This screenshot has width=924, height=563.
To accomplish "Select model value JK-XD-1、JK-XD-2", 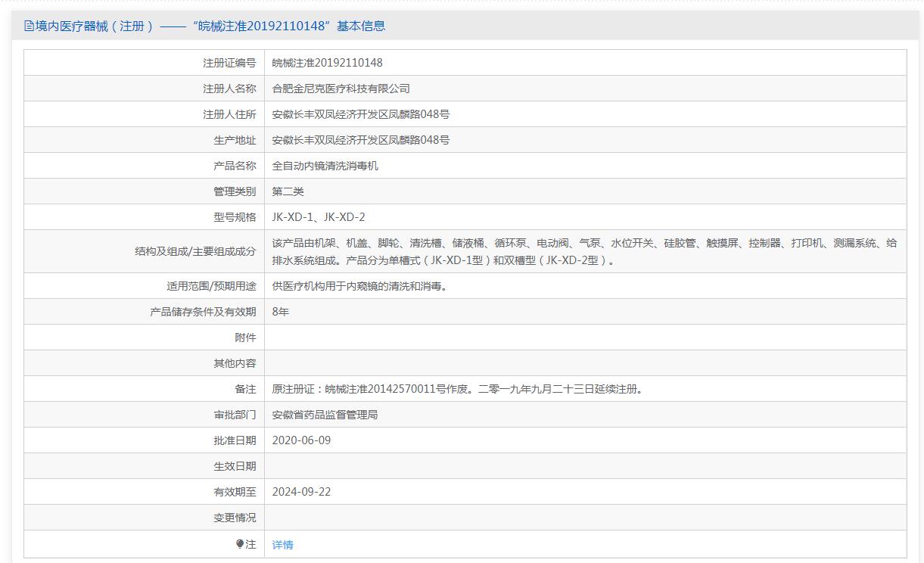I will point(319,217).
